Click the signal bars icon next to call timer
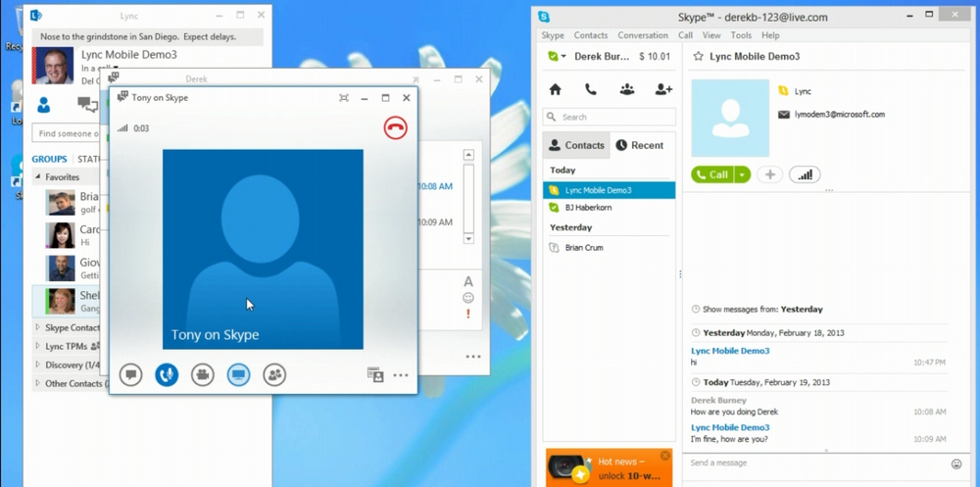 pos(123,128)
